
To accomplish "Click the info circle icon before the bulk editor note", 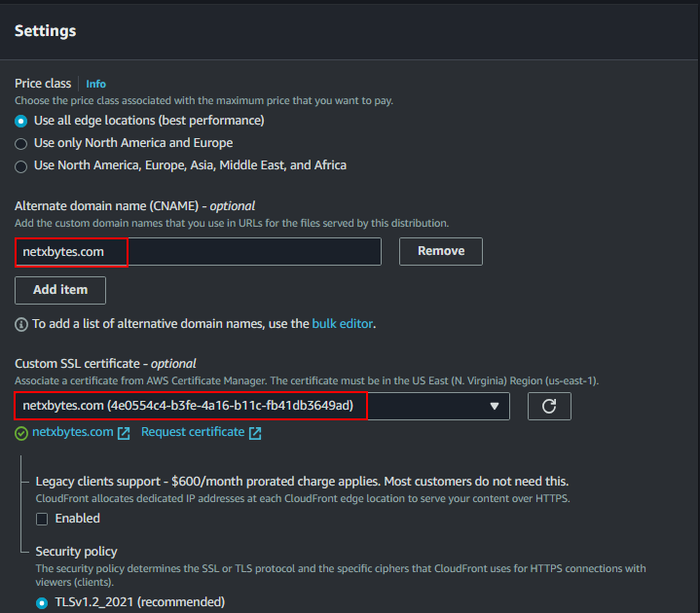I will tap(21, 324).
